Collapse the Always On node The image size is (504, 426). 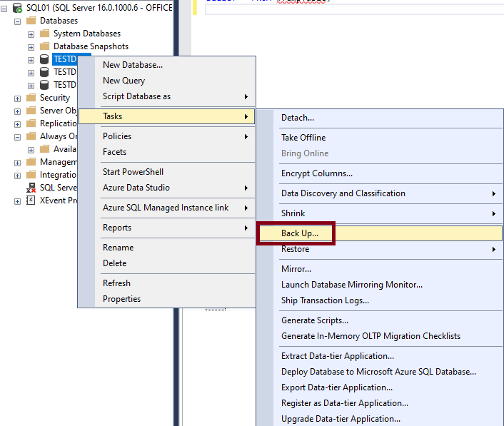click(17, 138)
